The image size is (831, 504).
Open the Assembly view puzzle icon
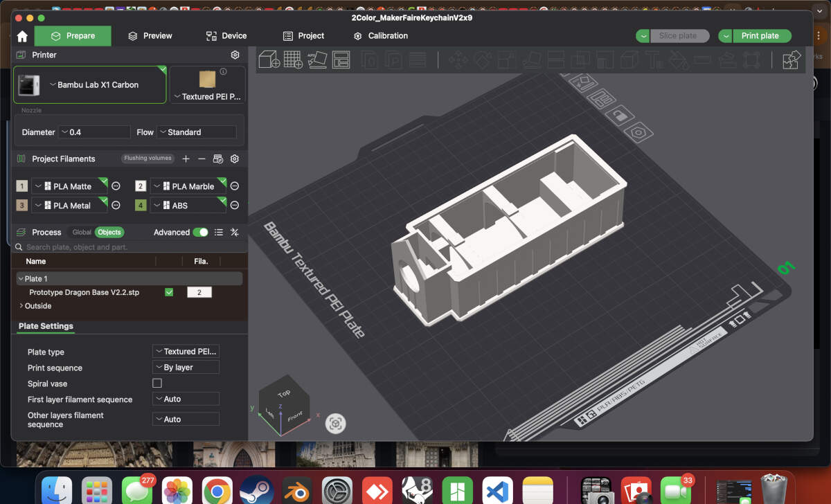[x=792, y=60]
